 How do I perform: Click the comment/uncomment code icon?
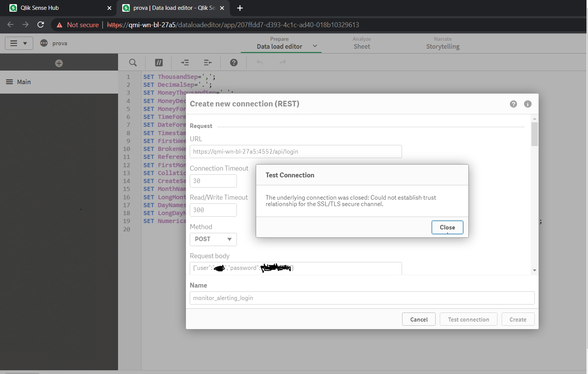[158, 62]
